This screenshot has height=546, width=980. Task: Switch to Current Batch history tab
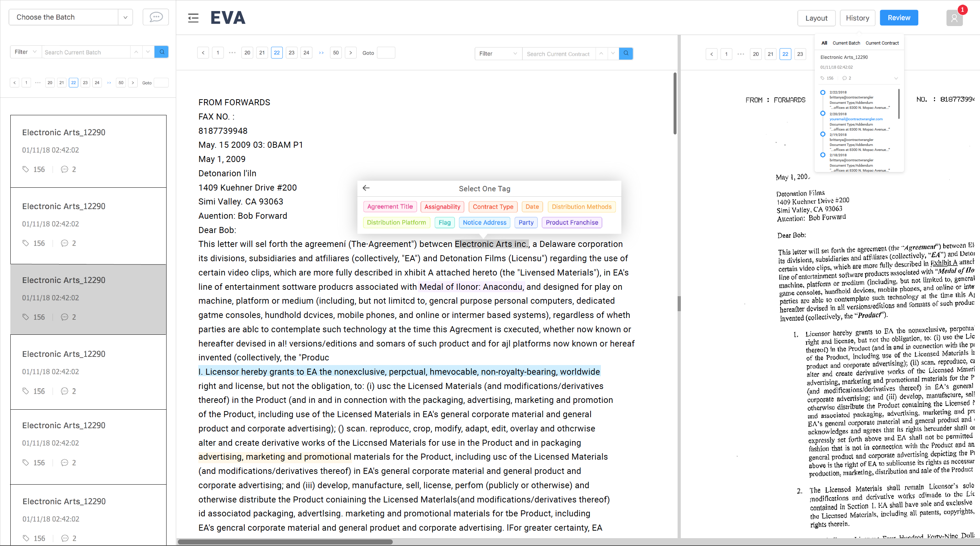point(846,43)
